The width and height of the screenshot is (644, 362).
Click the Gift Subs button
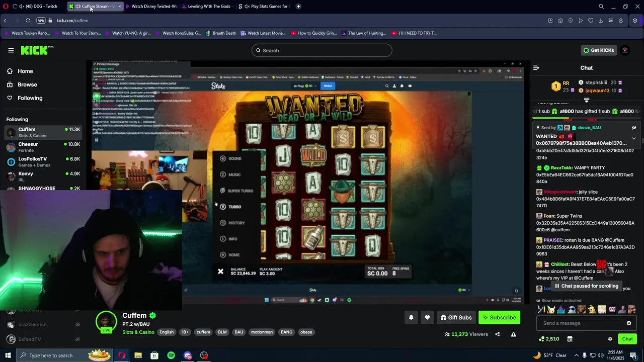tap(456, 317)
